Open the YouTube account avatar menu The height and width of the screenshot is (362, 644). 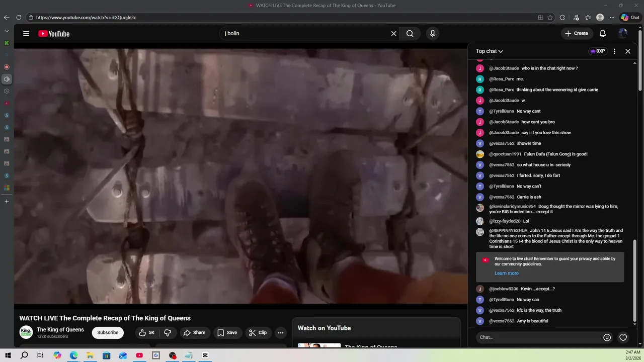(623, 34)
